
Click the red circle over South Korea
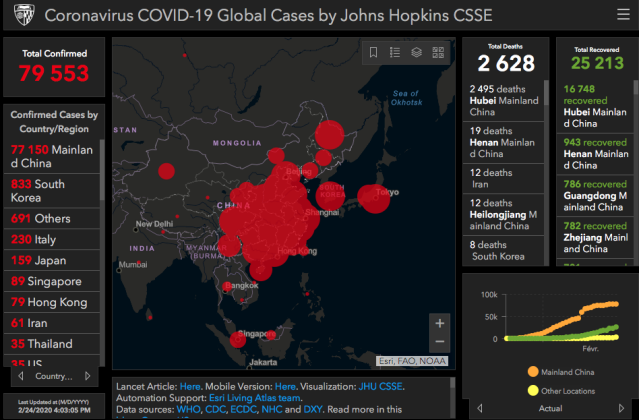[330, 196]
